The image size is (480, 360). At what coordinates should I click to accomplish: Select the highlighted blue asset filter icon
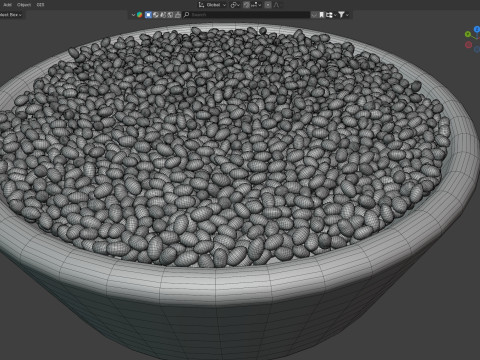[x=148, y=15]
